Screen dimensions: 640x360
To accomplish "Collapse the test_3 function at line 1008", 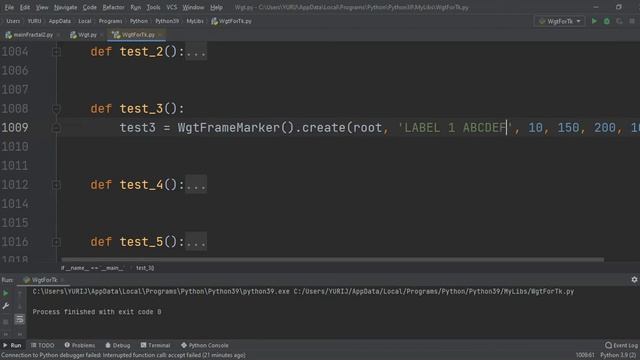I will click(x=56, y=109).
